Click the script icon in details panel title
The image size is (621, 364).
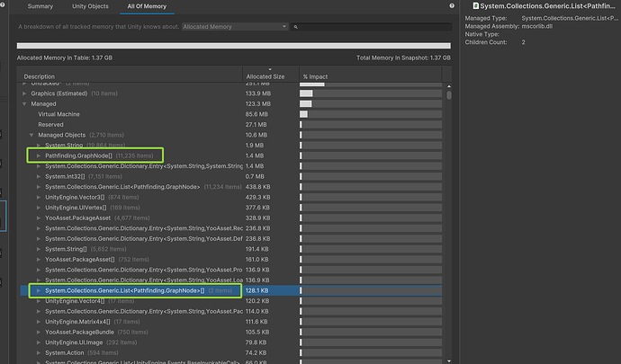click(476, 6)
